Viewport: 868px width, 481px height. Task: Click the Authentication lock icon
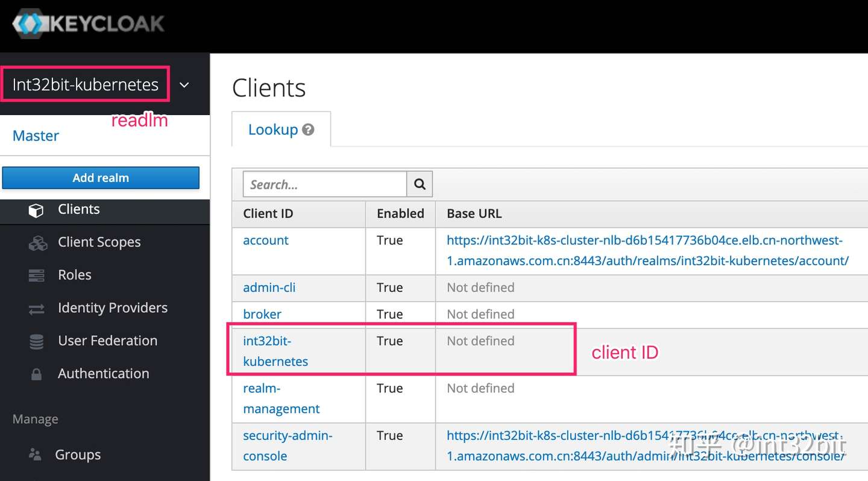tap(37, 374)
